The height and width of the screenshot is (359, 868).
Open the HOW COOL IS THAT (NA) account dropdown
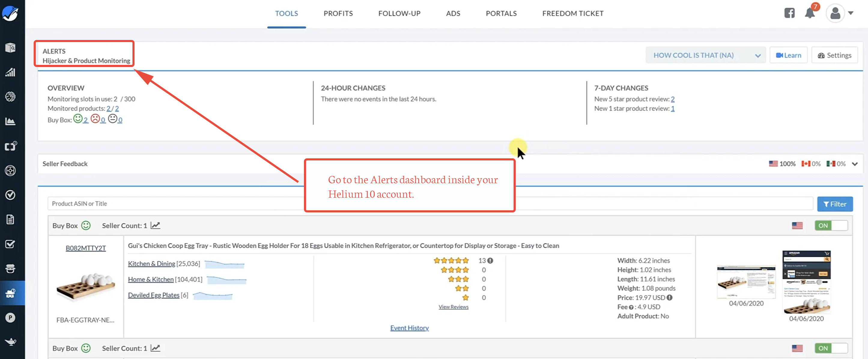[706, 55]
